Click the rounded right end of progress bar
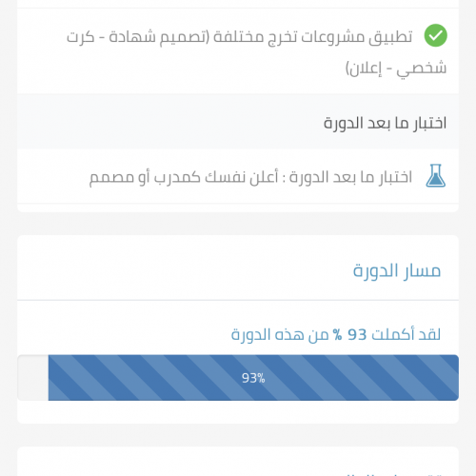 click(x=454, y=378)
